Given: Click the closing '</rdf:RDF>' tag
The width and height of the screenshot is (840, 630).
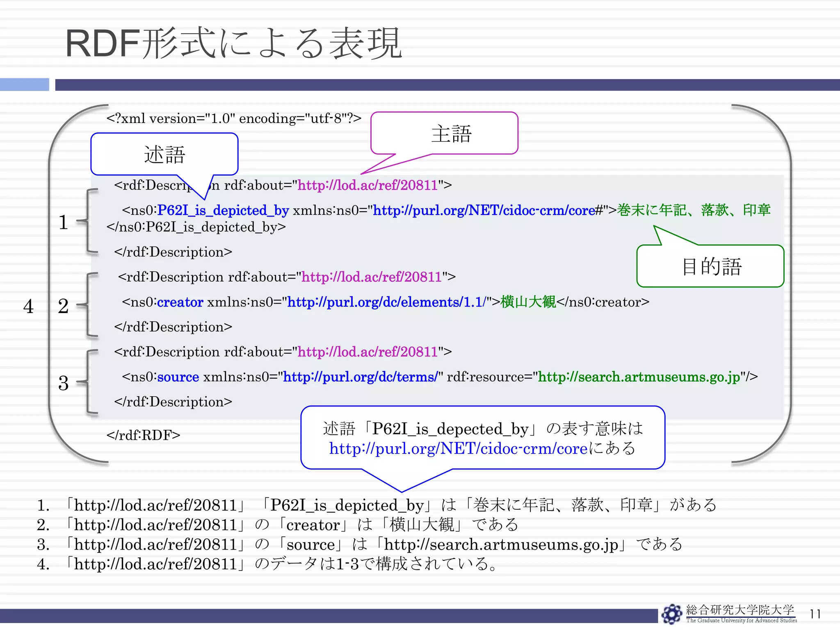Looking at the screenshot, I should click(143, 435).
